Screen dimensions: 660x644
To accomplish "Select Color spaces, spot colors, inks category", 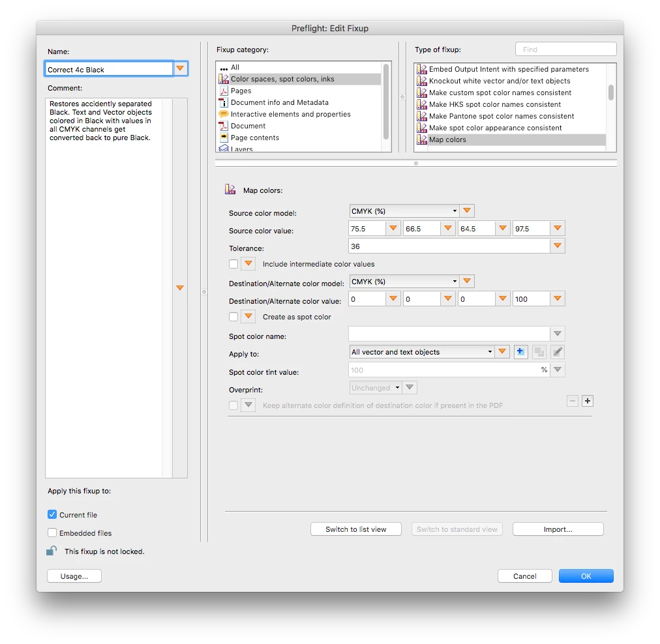I will point(299,79).
